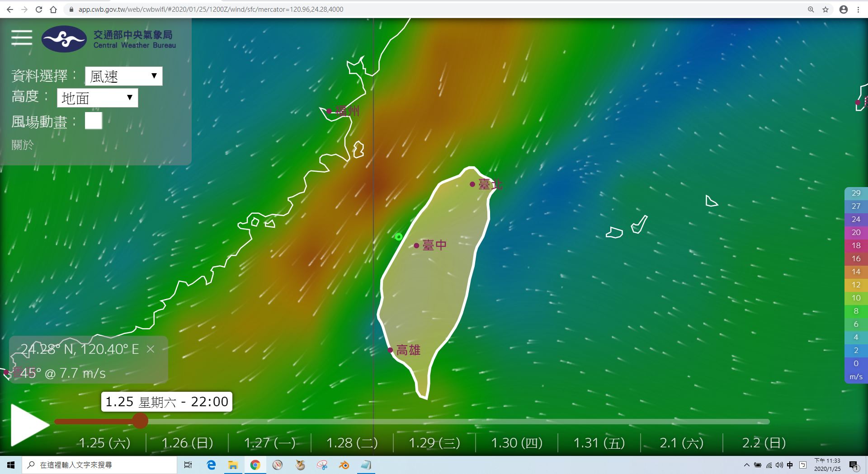
Task: Click the address bar URL
Action: 211,9
